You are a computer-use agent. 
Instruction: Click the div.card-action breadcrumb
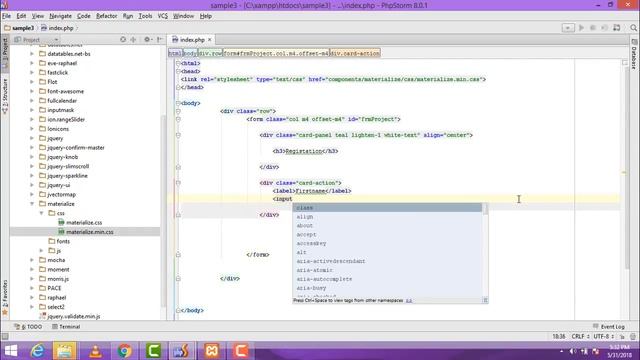click(x=355, y=53)
